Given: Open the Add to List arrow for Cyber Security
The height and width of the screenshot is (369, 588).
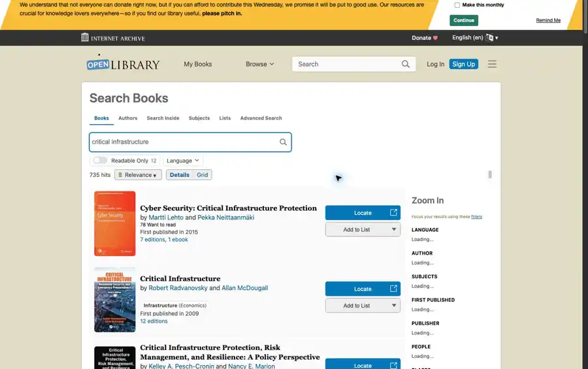Looking at the screenshot, I should [394, 229].
